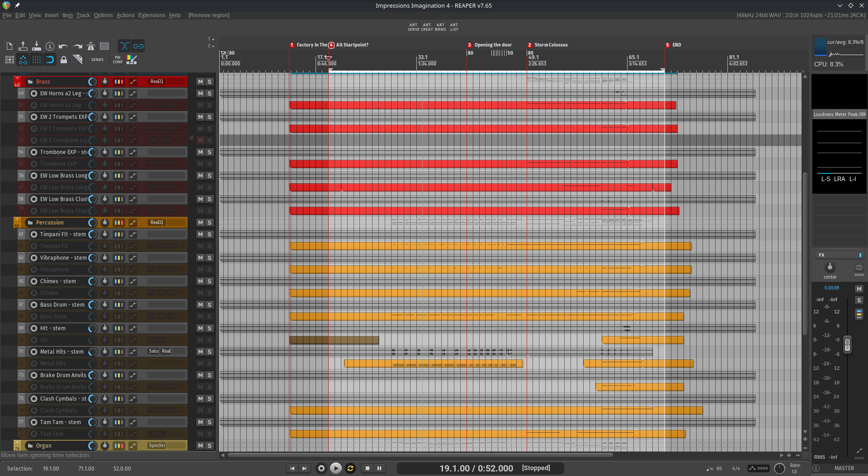Open the Insert menu

(x=52, y=15)
